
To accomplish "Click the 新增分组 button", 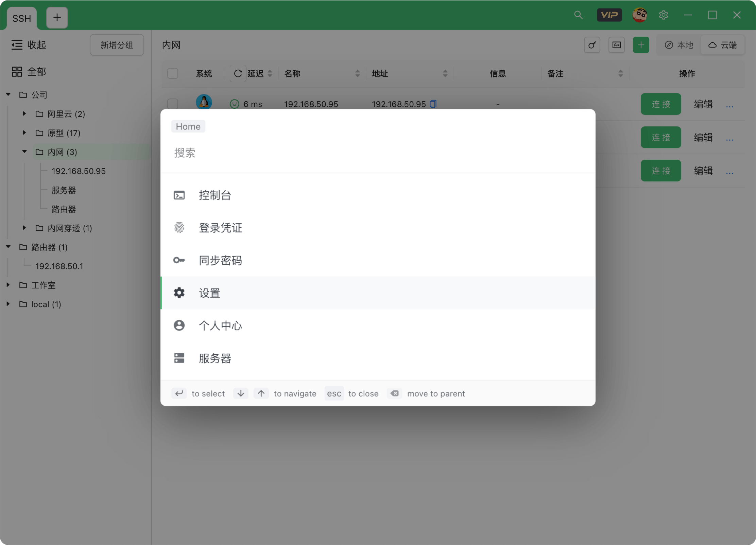I will coord(117,45).
